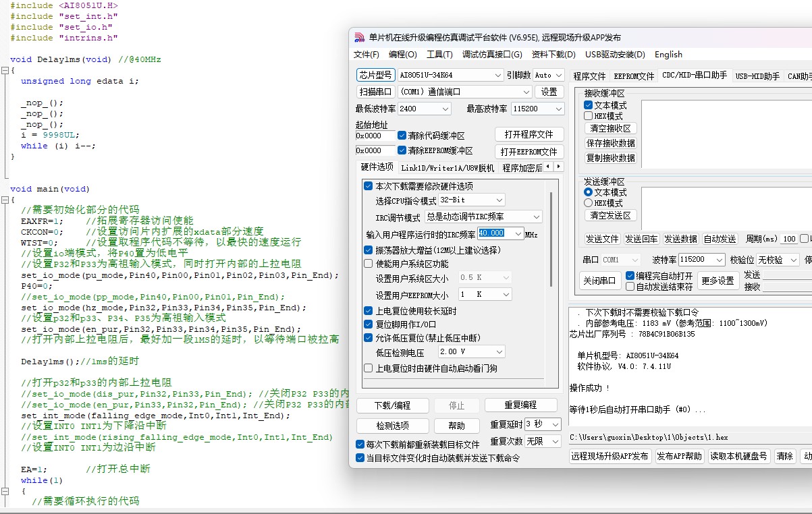Click the 重复编程 button
Image resolution: width=812 pixels, height=514 pixels.
521,405
